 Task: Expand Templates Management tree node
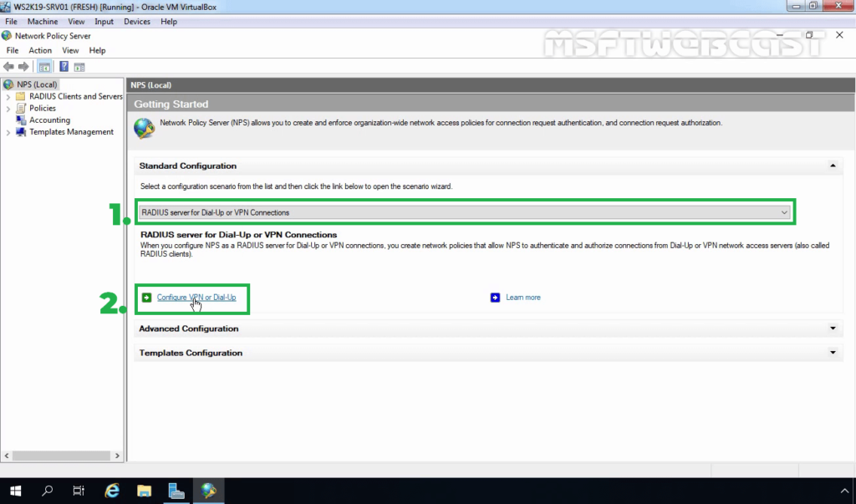pos(8,132)
